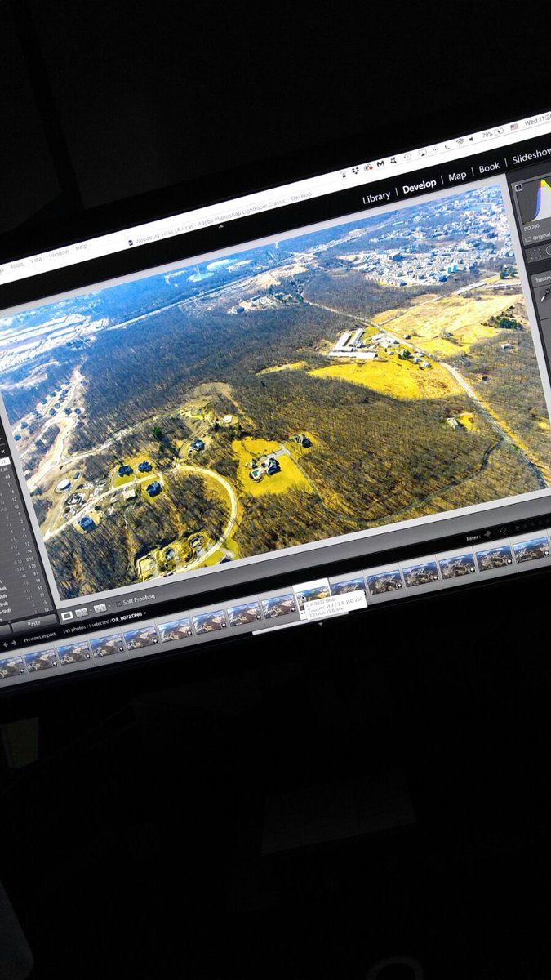Open the Slideshow module
This screenshot has height=980, width=551.
(x=531, y=157)
